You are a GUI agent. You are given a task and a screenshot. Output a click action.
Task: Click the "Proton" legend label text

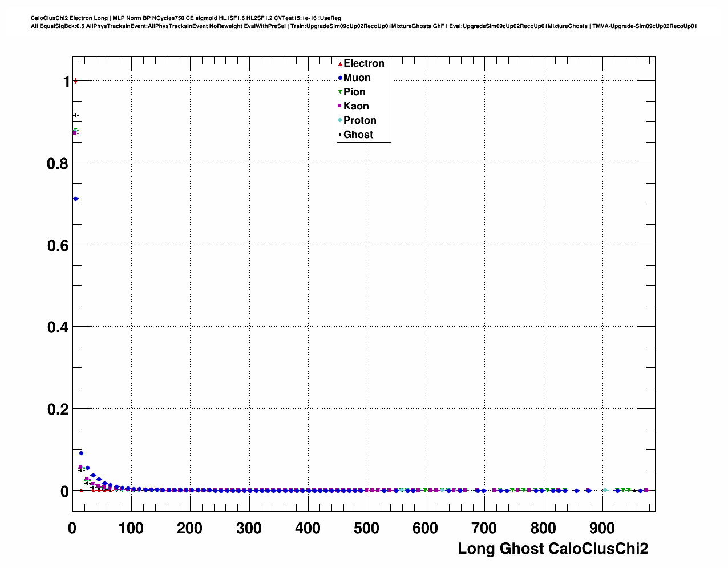click(359, 120)
